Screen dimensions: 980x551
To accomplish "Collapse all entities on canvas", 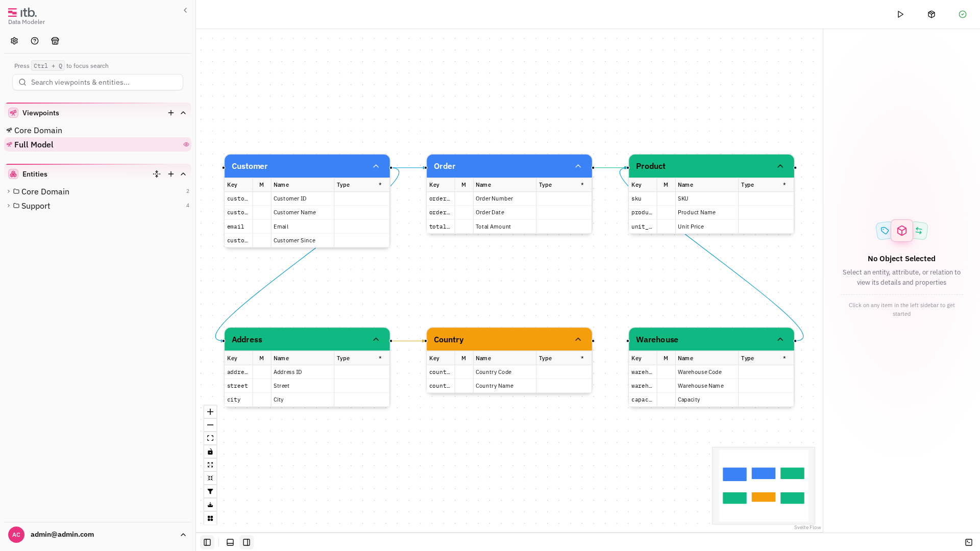I will click(210, 478).
